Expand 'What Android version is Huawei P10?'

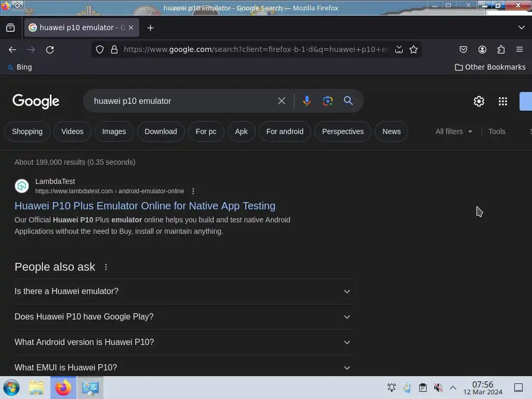(x=184, y=342)
